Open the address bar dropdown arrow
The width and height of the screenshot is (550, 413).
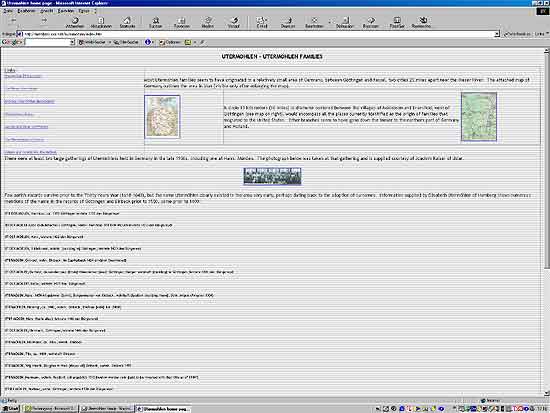tap(497, 34)
